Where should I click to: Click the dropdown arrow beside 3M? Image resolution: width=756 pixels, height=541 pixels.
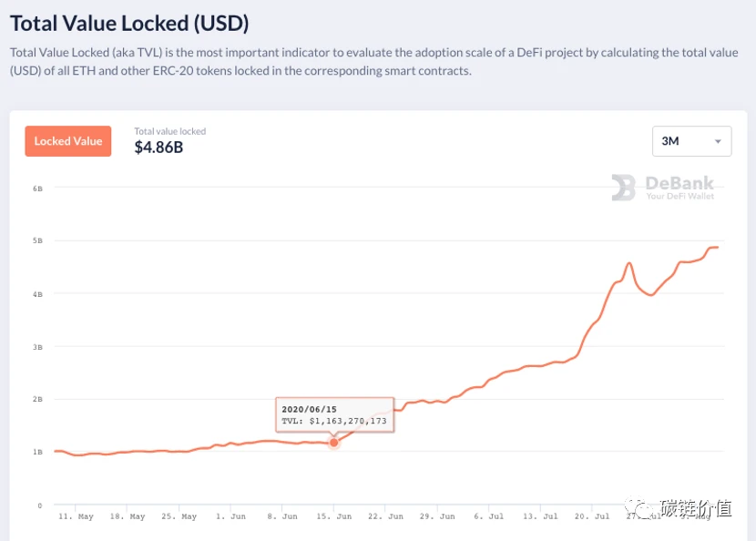point(718,142)
